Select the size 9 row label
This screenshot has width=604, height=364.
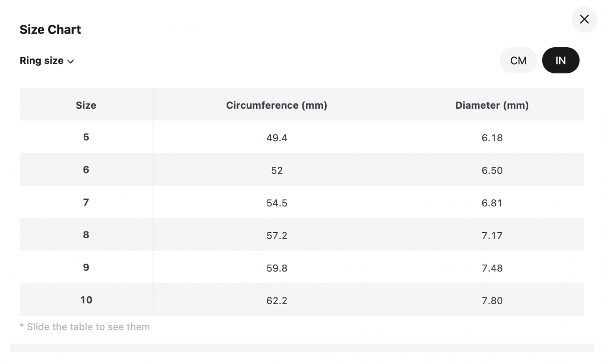coord(86,267)
